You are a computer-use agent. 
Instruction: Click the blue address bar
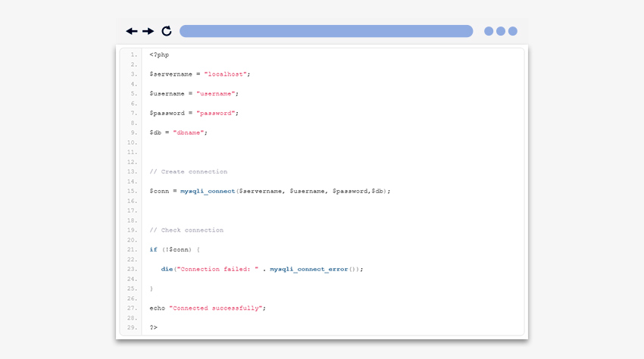[x=326, y=31]
